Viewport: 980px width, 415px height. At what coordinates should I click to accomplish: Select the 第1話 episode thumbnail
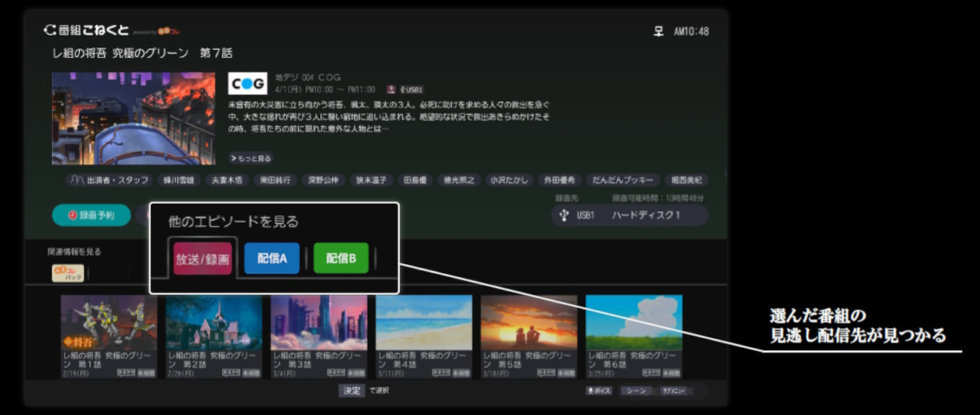tap(109, 336)
